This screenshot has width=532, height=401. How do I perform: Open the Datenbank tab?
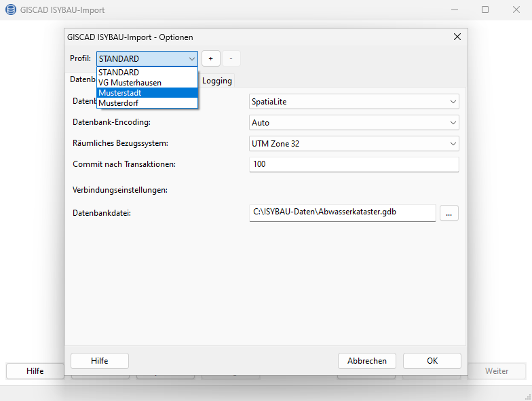[81, 79]
